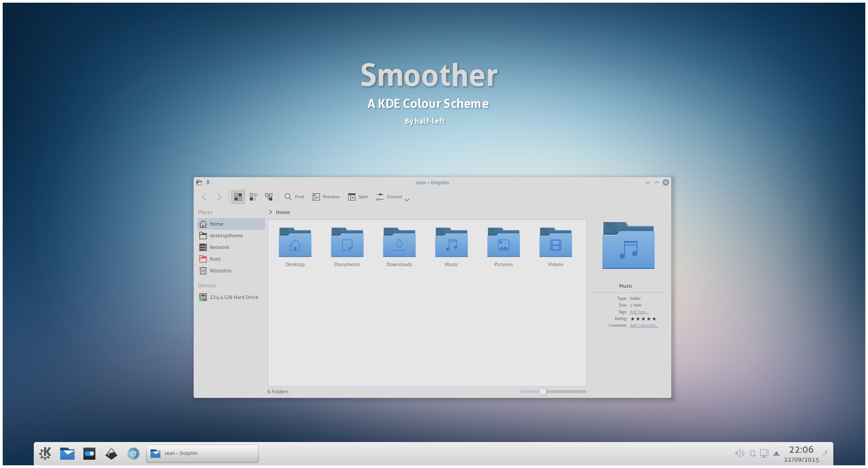
Task: Go forward with the forward arrow
Action: coord(219,197)
